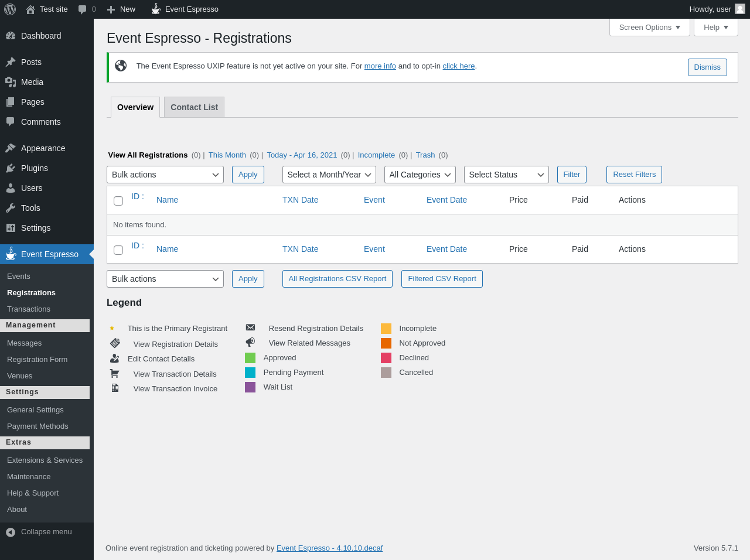Viewport: 750px width, 560px height.
Task: Switch to the Contact List tab
Action: point(194,107)
